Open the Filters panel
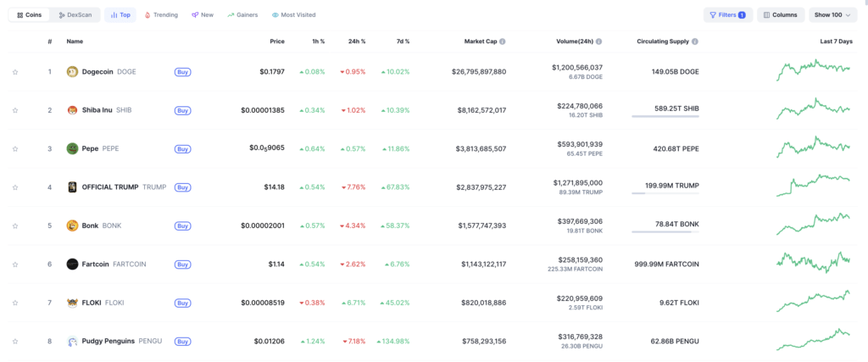This screenshot has height=362, width=868. (728, 15)
